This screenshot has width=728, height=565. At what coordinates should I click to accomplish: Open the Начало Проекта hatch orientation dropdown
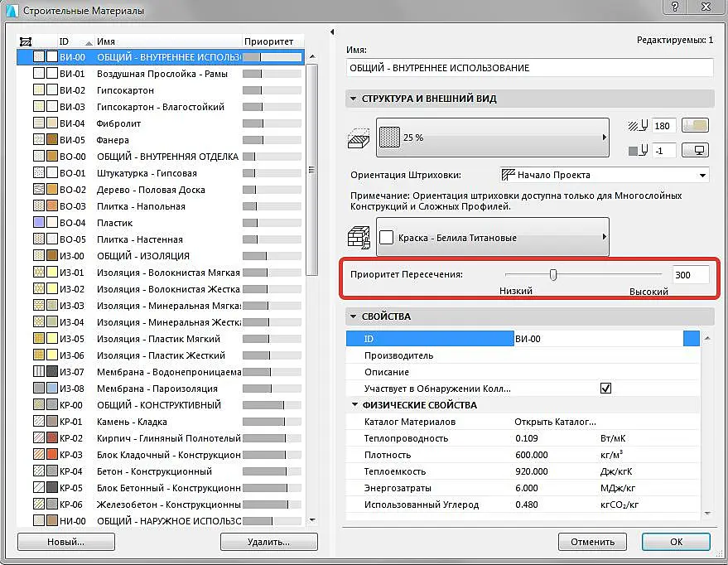[604, 175]
